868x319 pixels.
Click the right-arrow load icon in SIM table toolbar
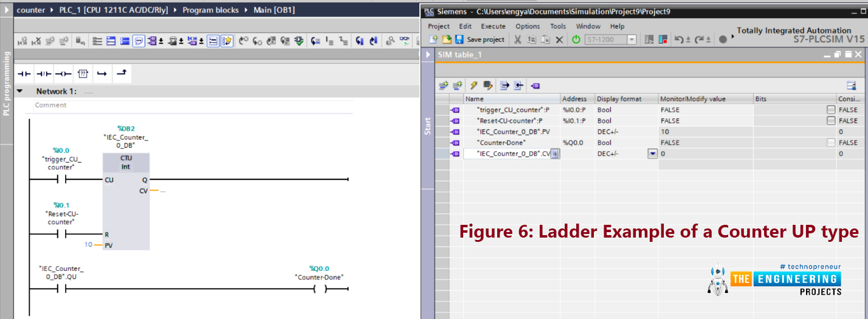tap(505, 86)
